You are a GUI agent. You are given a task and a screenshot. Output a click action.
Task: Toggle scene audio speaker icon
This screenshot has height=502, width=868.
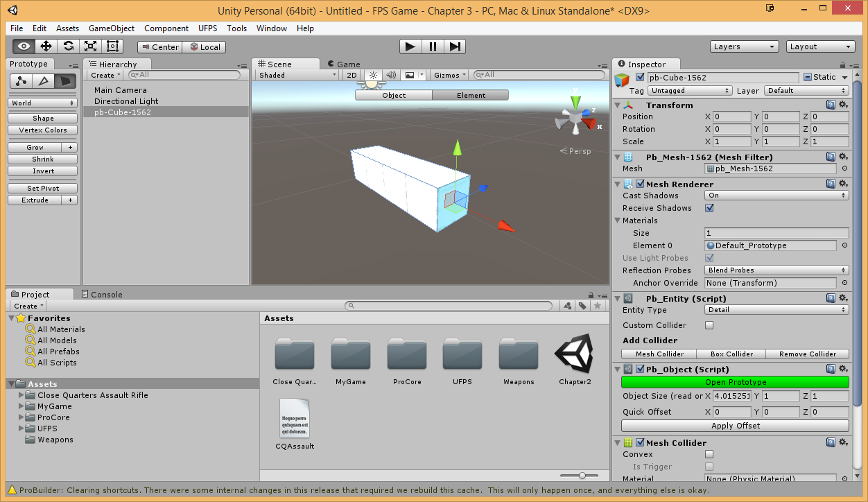coord(391,75)
